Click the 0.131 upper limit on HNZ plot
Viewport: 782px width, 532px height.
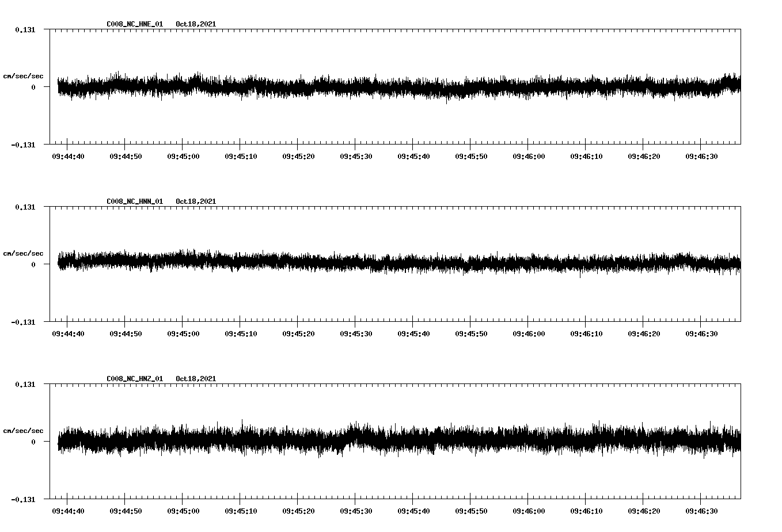(25, 385)
